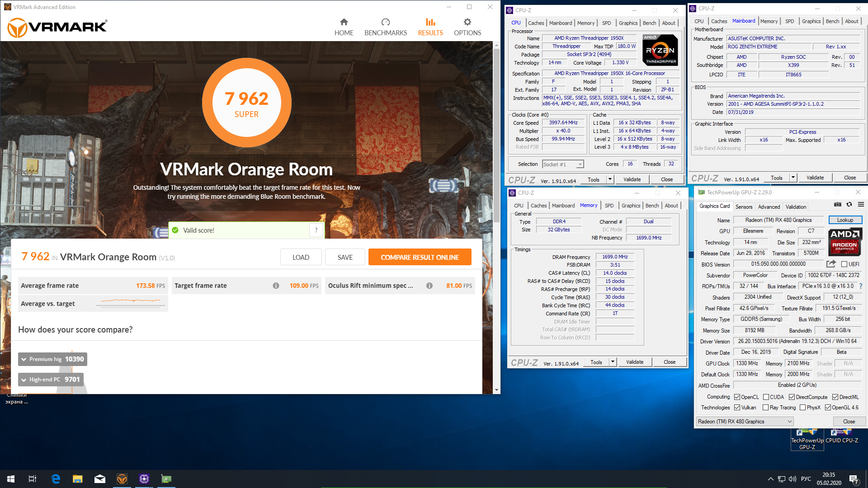Open OPTIONS gear icon
The width and height of the screenshot is (868, 488).
467,22
